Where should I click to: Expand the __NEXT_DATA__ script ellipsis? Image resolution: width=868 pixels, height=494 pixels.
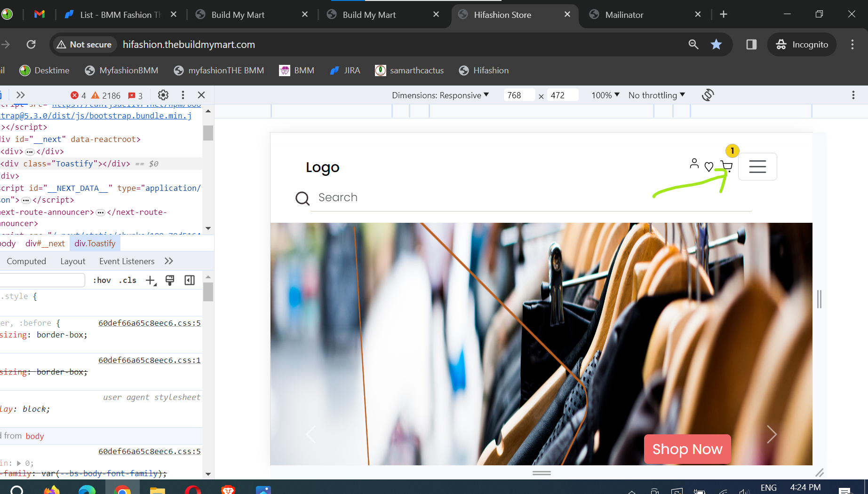click(26, 200)
